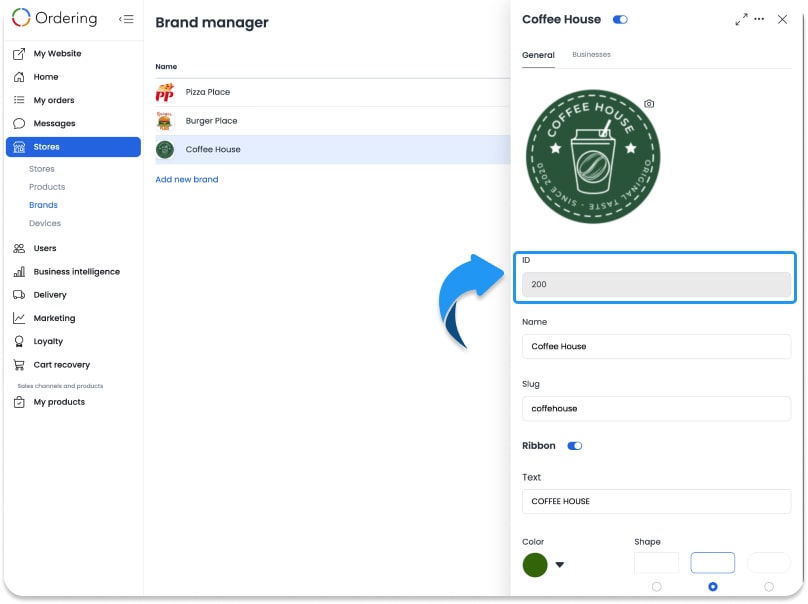Choose the rectangular shape preview box
The width and height of the screenshot is (808, 604).
coord(656,563)
